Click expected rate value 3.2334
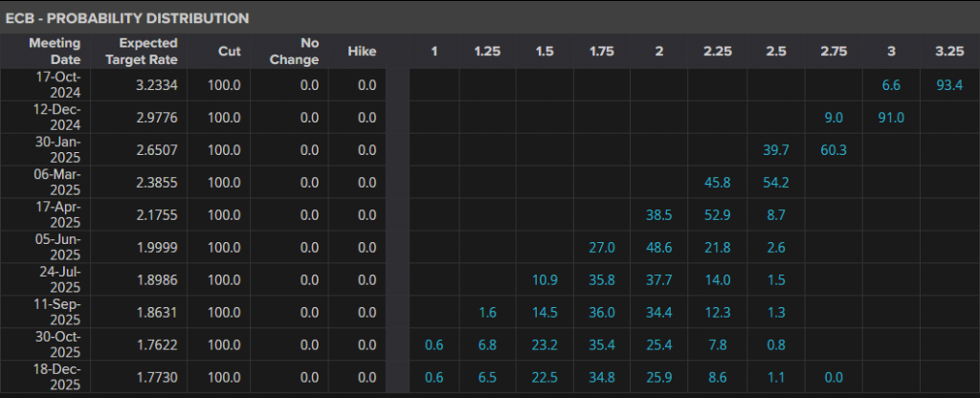980x398 pixels. point(157,85)
